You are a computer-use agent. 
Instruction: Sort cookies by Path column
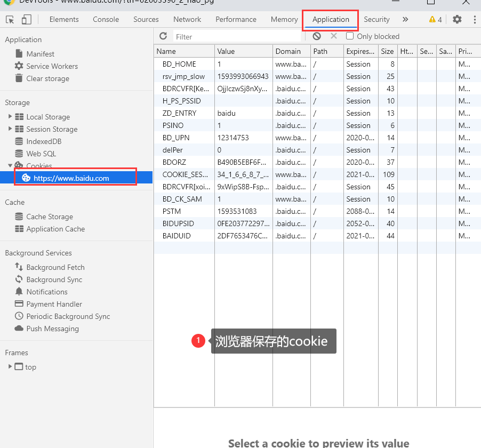[327, 51]
